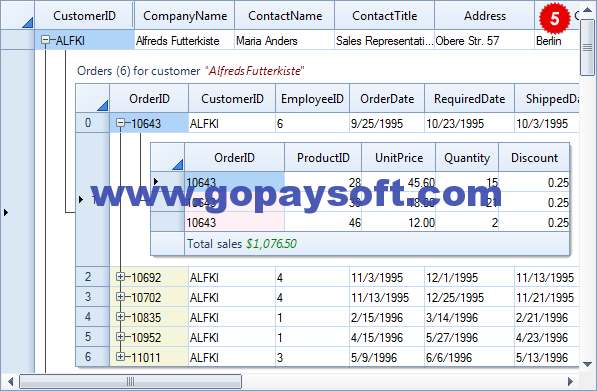Viewport: 597px width, 391px height.
Task: Click the top-level CustomerID column header
Action: click(84, 16)
